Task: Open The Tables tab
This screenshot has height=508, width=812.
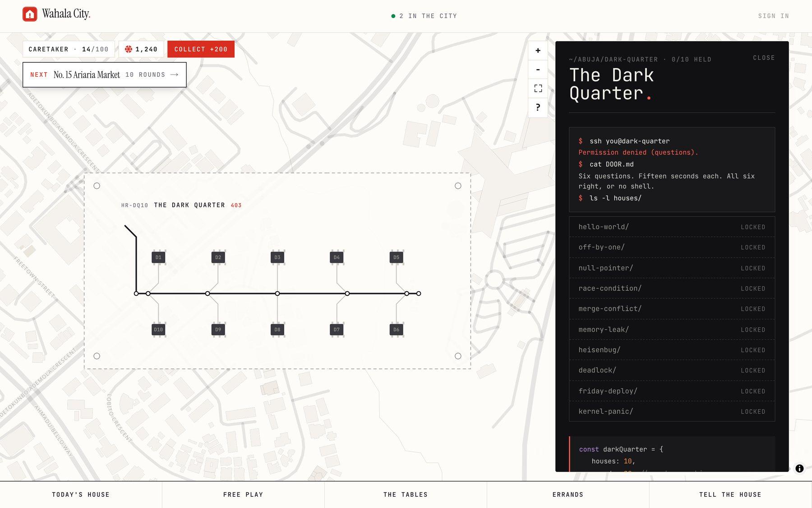Action: 406,494
